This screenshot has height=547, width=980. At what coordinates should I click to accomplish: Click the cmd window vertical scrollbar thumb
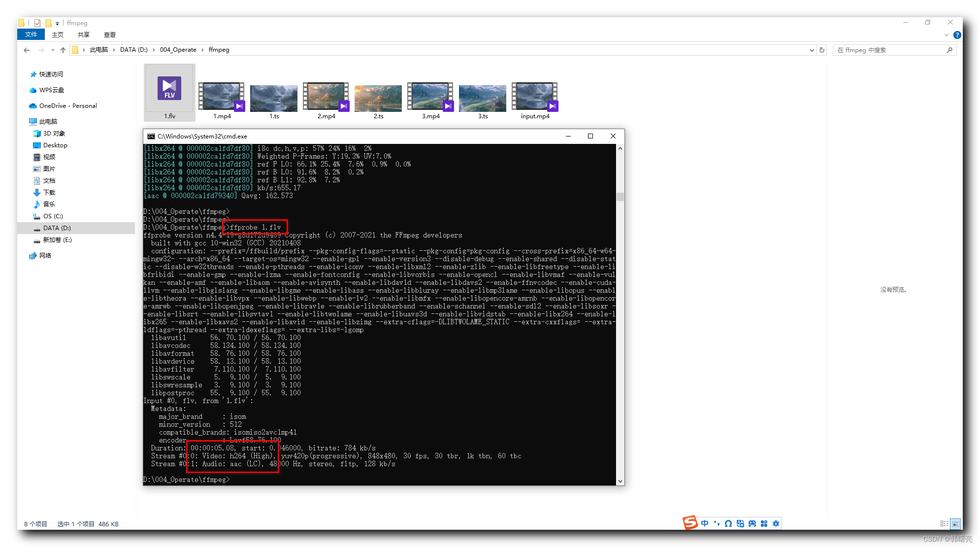pyautogui.click(x=620, y=197)
